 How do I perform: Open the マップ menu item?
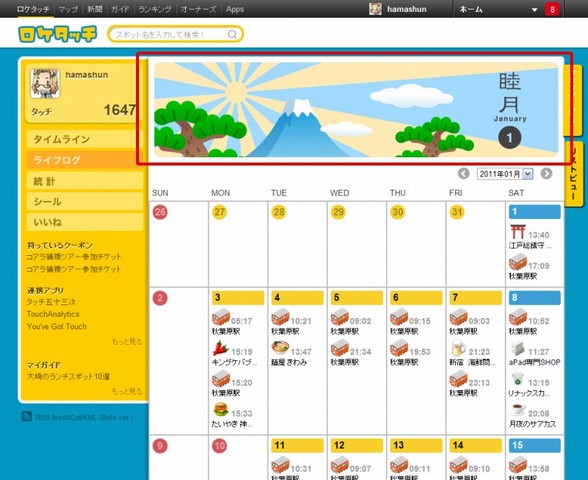click(68, 9)
